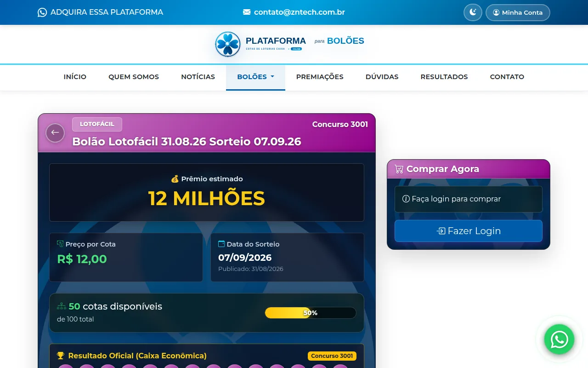
Task: Click the white Concurso 3001 header text
Action: 340,124
